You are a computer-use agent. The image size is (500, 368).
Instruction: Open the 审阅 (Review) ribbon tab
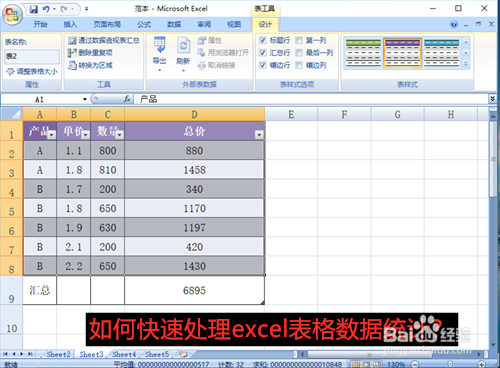[x=204, y=24]
